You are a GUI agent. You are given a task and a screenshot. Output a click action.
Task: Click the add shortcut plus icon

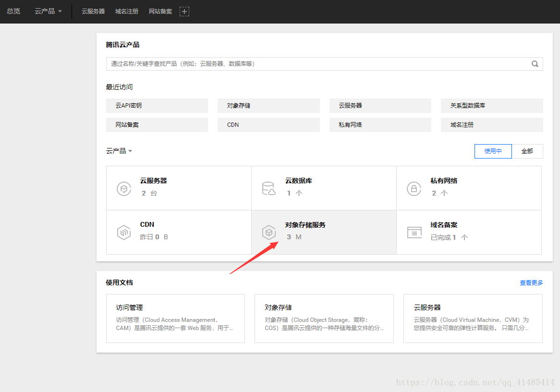(x=184, y=12)
